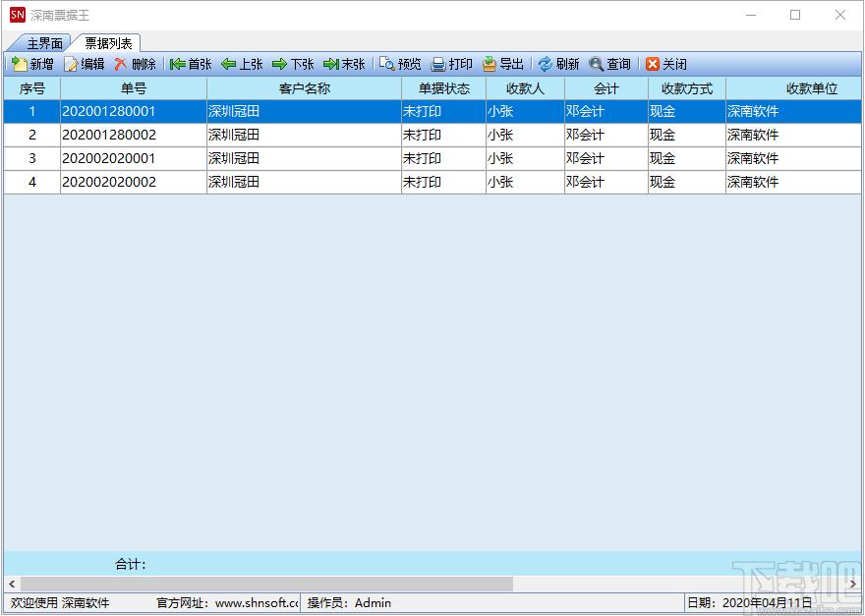This screenshot has width=865, height=616.
Task: Click the 客户名称 column header
Action: click(x=304, y=88)
